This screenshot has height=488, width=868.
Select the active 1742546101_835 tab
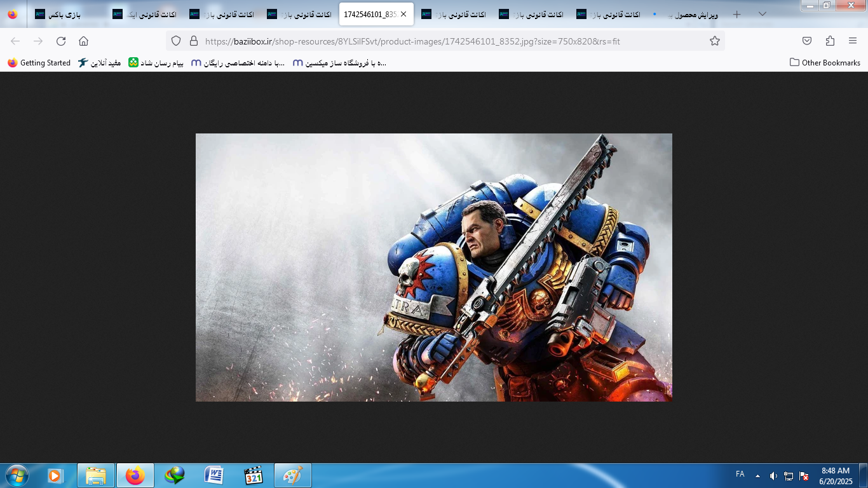pyautogui.click(x=376, y=14)
